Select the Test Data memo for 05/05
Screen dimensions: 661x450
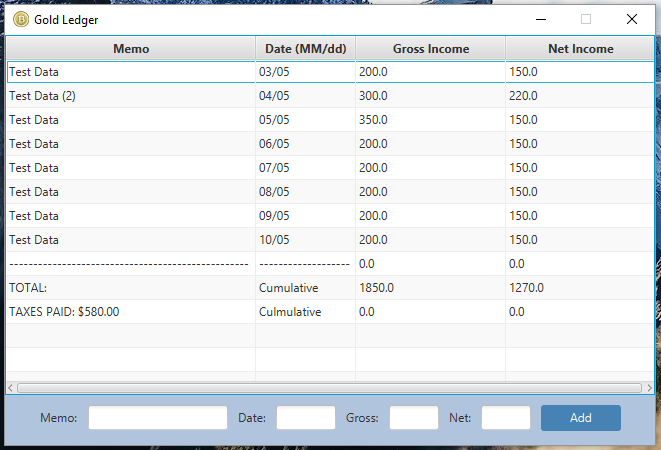point(131,120)
